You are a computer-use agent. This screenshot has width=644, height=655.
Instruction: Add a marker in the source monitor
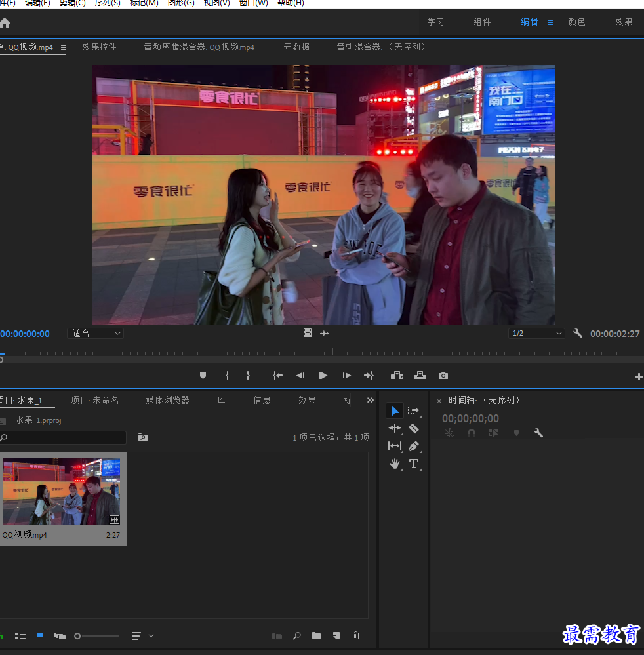pyautogui.click(x=203, y=376)
